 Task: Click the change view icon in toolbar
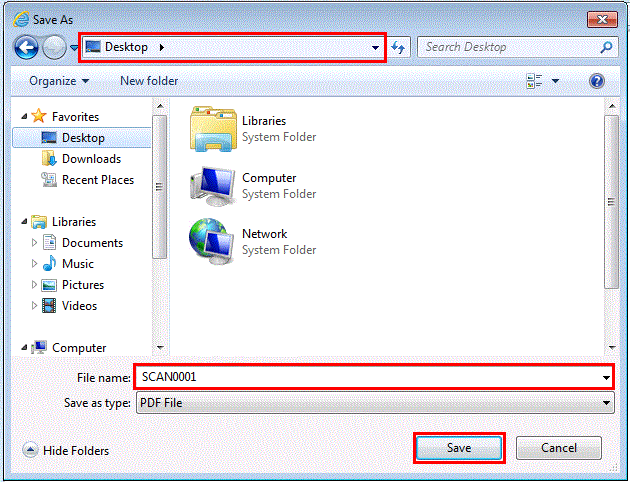534,81
